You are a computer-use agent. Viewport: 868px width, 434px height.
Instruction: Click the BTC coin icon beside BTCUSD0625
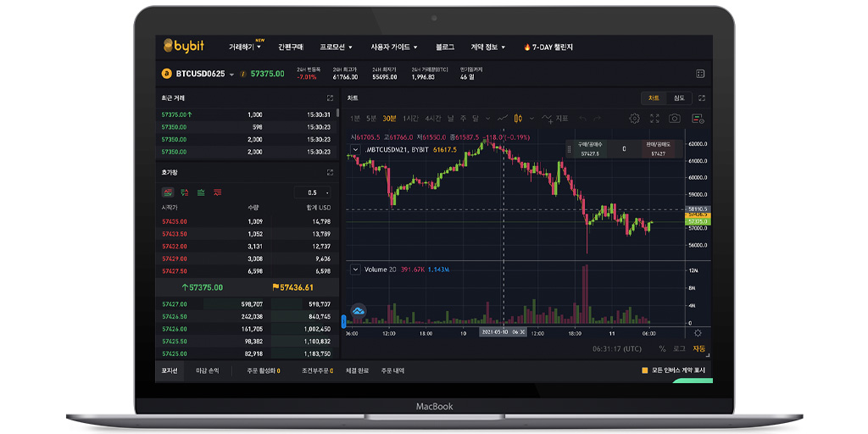click(167, 74)
